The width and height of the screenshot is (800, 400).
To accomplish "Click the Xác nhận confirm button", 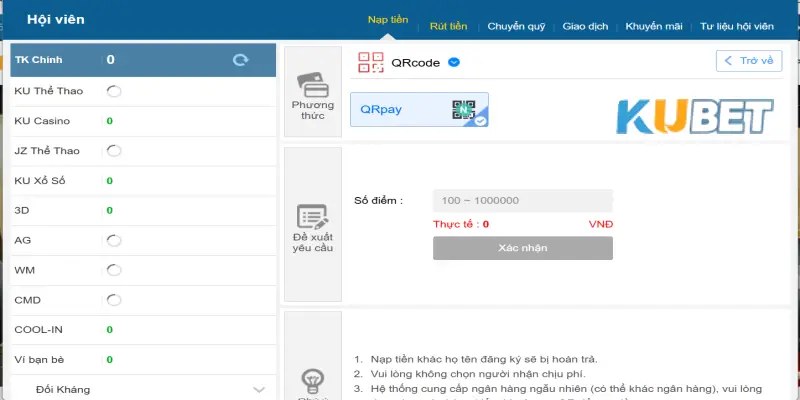I will click(523, 248).
